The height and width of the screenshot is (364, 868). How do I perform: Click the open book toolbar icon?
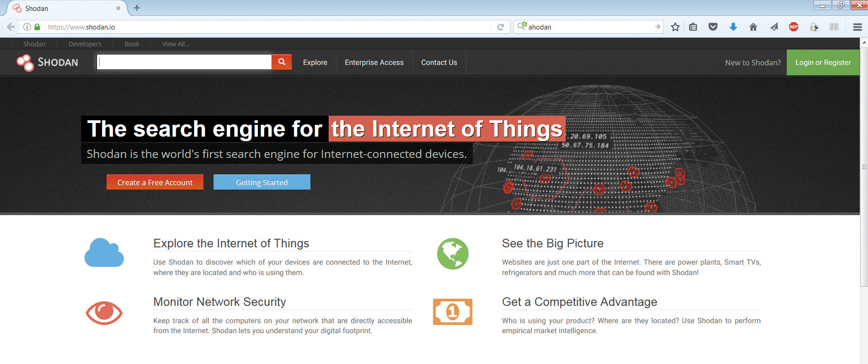(x=834, y=27)
